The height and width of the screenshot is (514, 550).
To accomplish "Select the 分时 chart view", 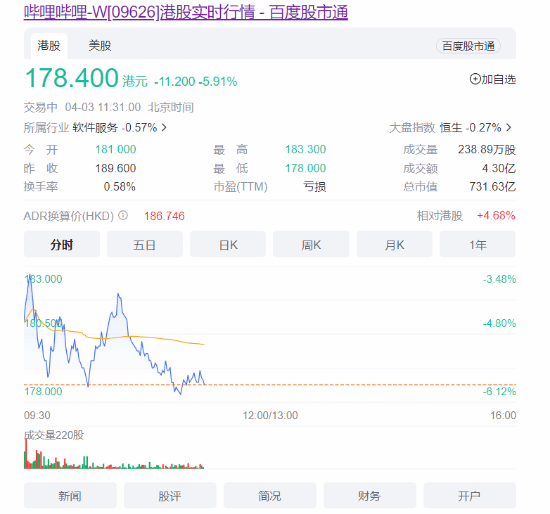I will point(62,244).
